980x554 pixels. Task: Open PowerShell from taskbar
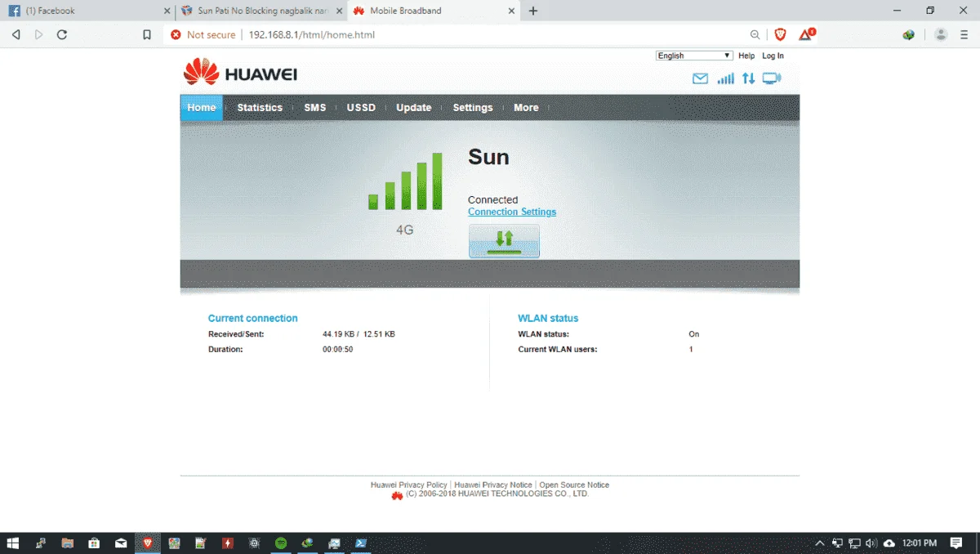point(360,543)
